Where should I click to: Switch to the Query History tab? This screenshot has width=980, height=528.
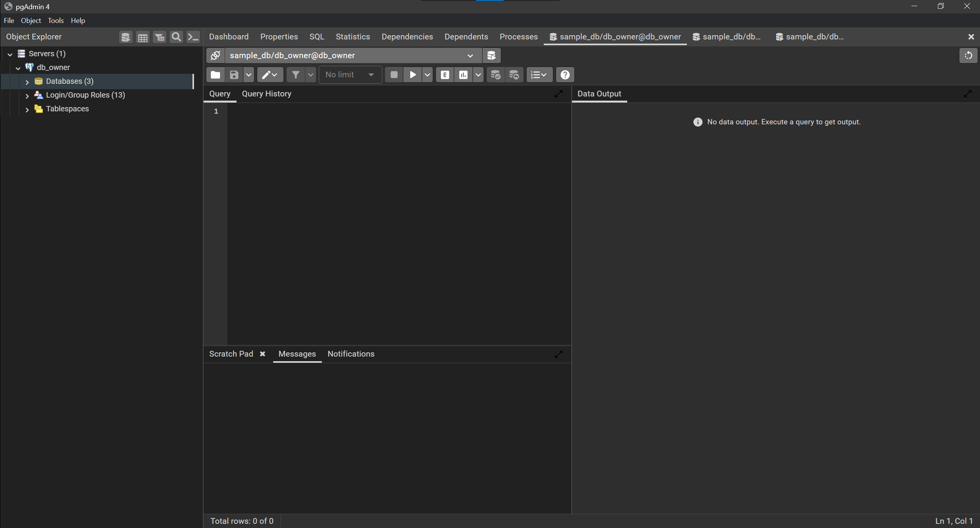click(266, 94)
